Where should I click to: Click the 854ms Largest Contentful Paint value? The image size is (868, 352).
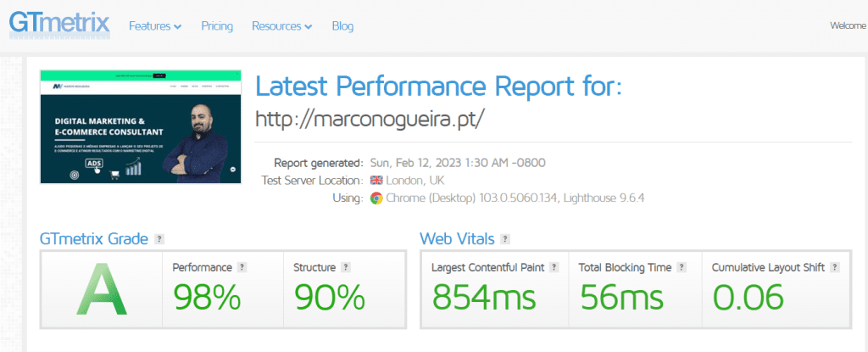tap(484, 297)
